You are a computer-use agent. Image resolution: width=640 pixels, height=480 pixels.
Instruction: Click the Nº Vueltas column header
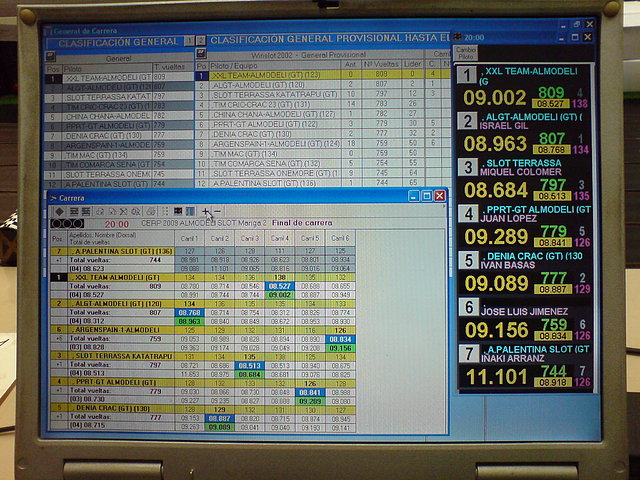381,64
